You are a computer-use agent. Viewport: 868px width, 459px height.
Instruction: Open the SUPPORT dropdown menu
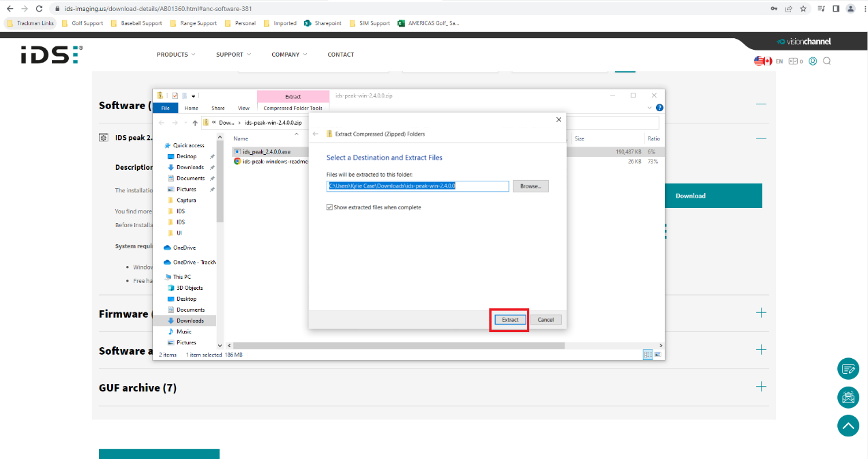[x=233, y=55]
